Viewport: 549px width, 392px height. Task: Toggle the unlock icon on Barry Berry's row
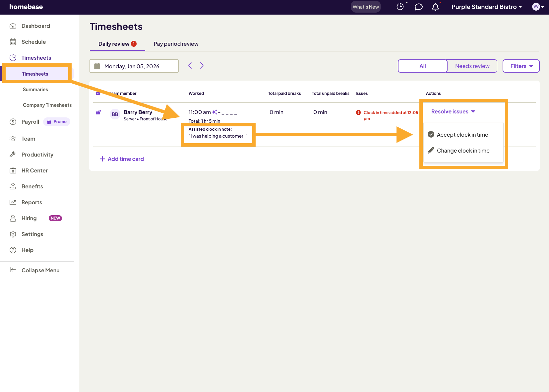coord(98,112)
